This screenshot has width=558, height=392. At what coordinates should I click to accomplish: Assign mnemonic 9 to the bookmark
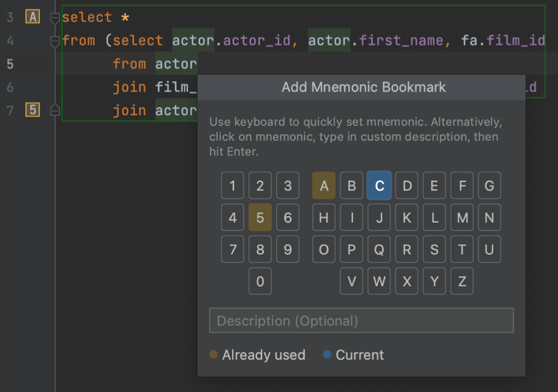point(287,249)
